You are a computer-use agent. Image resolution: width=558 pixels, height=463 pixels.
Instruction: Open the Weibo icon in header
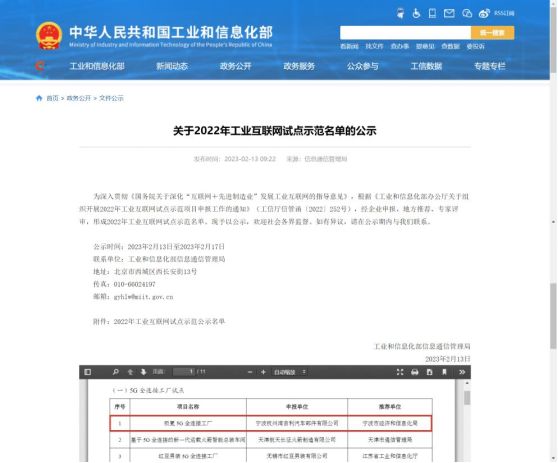pos(484,14)
